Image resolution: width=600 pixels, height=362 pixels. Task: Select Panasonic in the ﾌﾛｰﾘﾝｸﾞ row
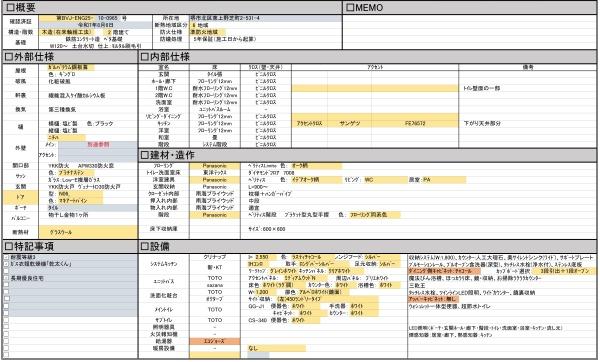(215, 166)
